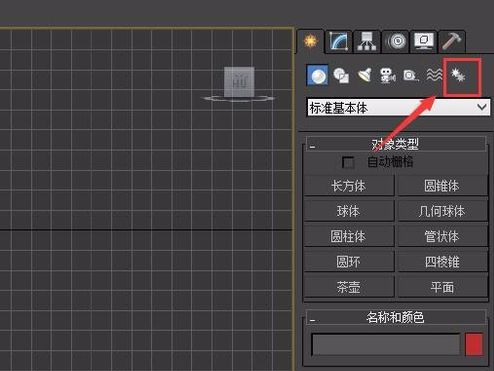This screenshot has height=371, width=494.
Task: Open the Hierarchy panel tab
Action: (x=367, y=42)
